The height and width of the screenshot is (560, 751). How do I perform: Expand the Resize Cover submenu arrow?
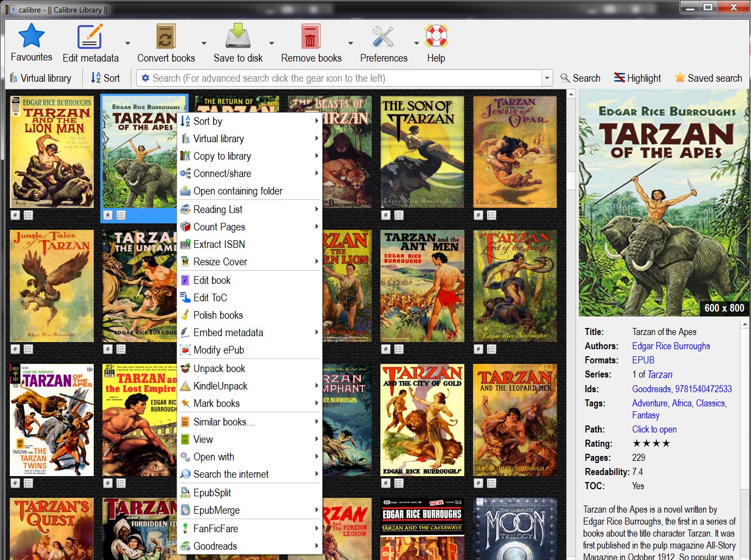[317, 262]
